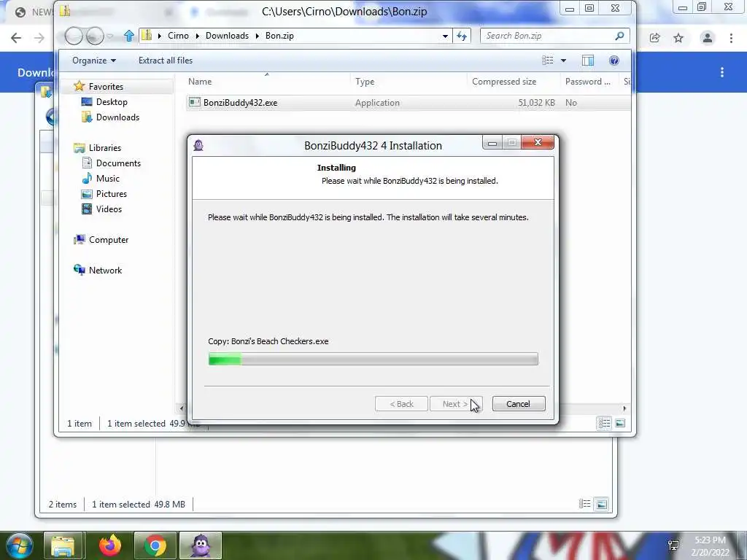Screen dimensions: 747x560
Task: Click the refresh button next to address bar
Action: tap(462, 36)
